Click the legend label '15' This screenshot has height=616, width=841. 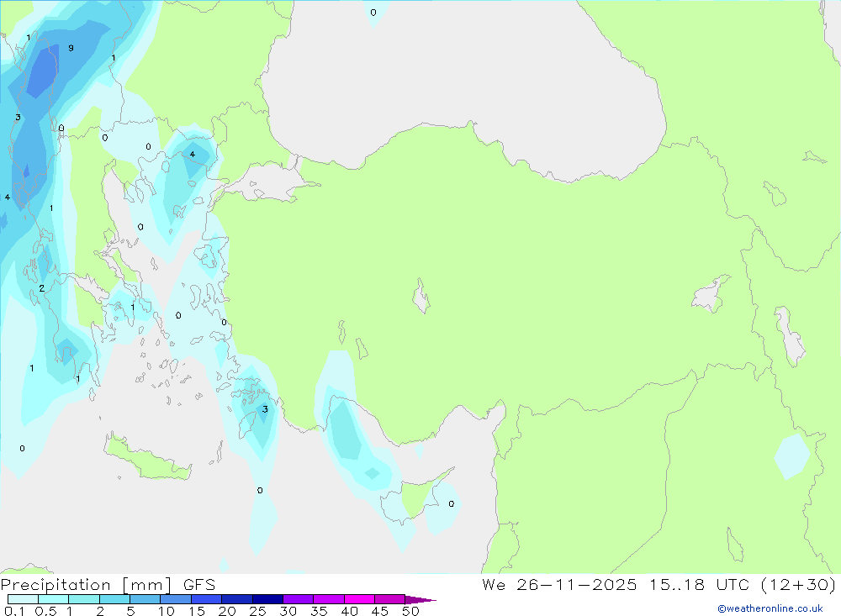click(x=197, y=611)
